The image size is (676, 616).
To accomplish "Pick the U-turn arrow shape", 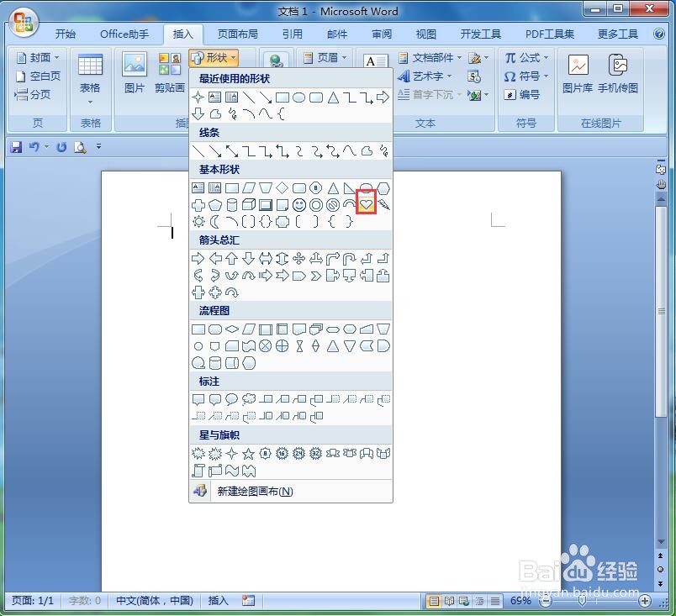I will coord(349,259).
